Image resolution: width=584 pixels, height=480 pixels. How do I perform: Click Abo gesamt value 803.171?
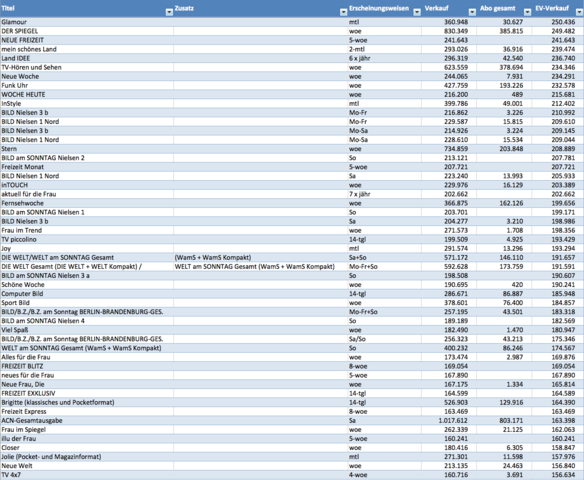pyautogui.click(x=511, y=421)
